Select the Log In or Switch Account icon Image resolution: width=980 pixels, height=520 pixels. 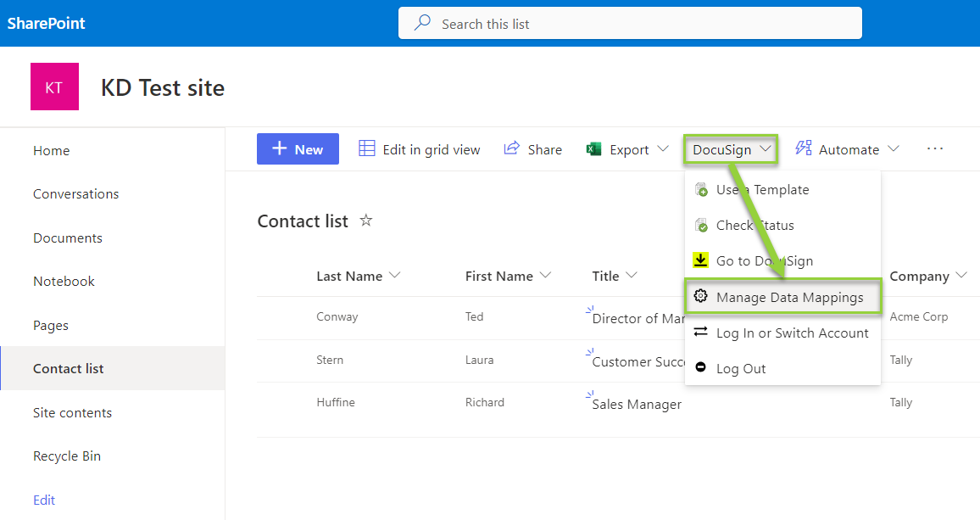(701, 333)
